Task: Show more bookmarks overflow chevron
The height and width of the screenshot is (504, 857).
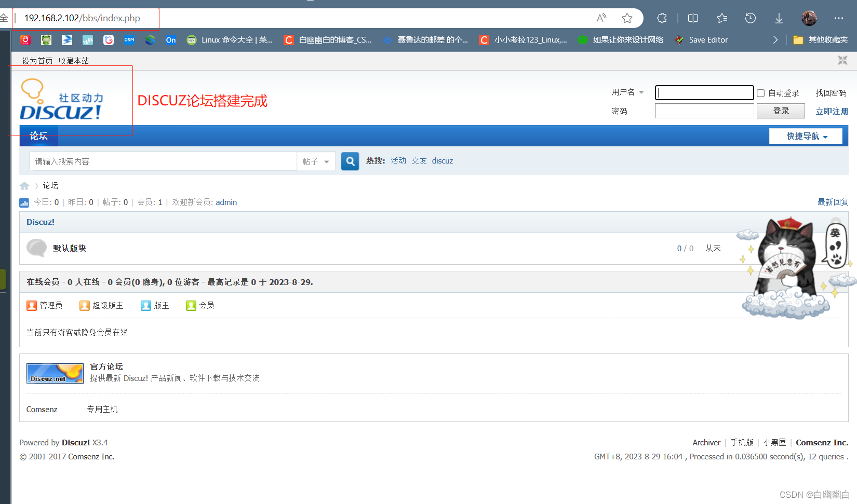Action: [x=775, y=40]
